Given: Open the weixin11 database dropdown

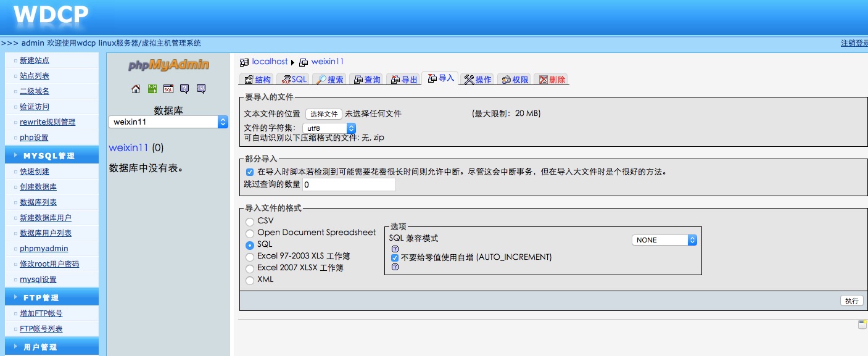Looking at the screenshot, I should point(168,122).
